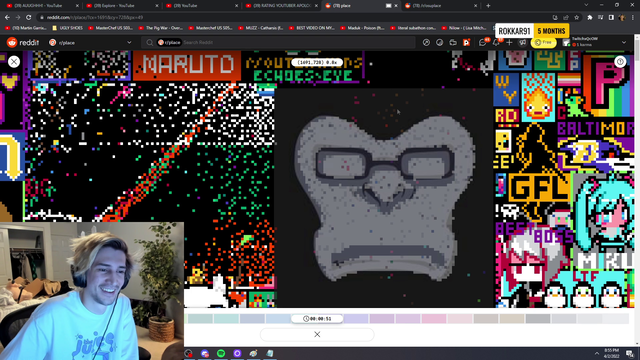Open the Spotify icon in taskbar
The width and height of the screenshot is (640, 360).
click(221, 353)
